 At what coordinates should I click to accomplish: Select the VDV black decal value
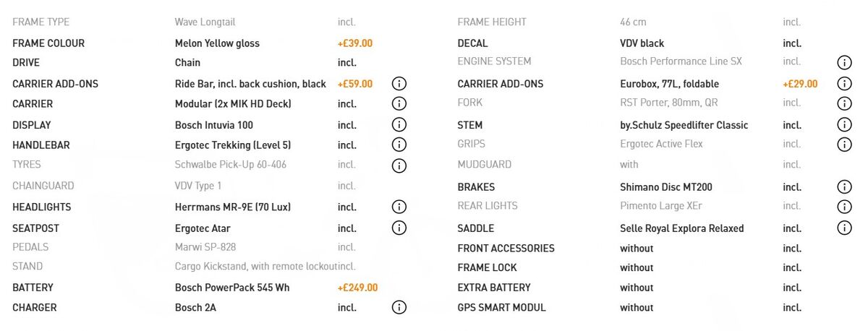pyautogui.click(x=642, y=43)
